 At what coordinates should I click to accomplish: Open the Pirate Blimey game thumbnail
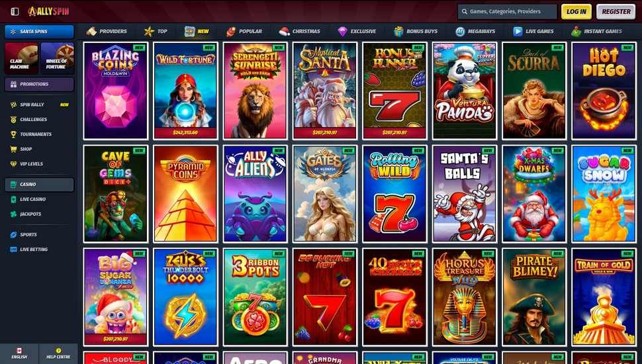pos(534,297)
